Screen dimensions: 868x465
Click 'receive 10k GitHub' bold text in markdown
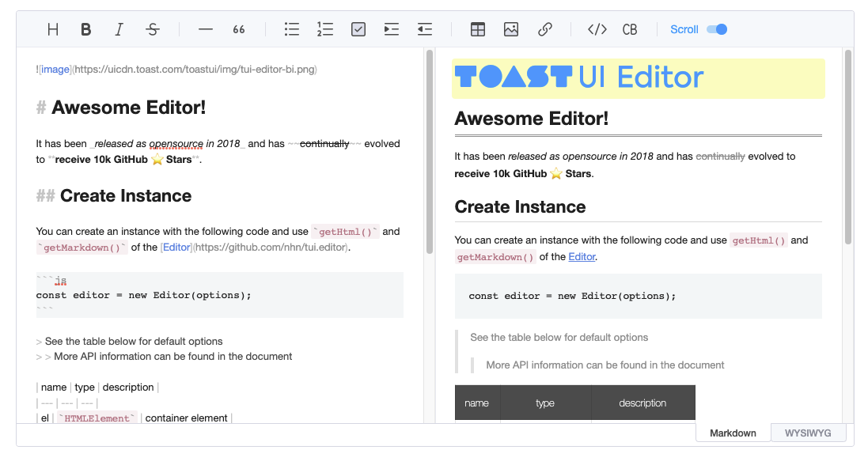pos(101,160)
